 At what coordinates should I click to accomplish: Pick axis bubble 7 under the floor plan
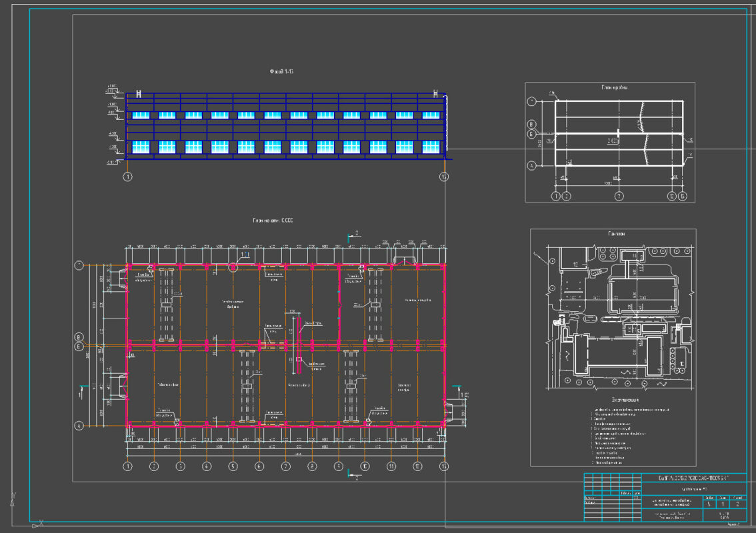286,466
